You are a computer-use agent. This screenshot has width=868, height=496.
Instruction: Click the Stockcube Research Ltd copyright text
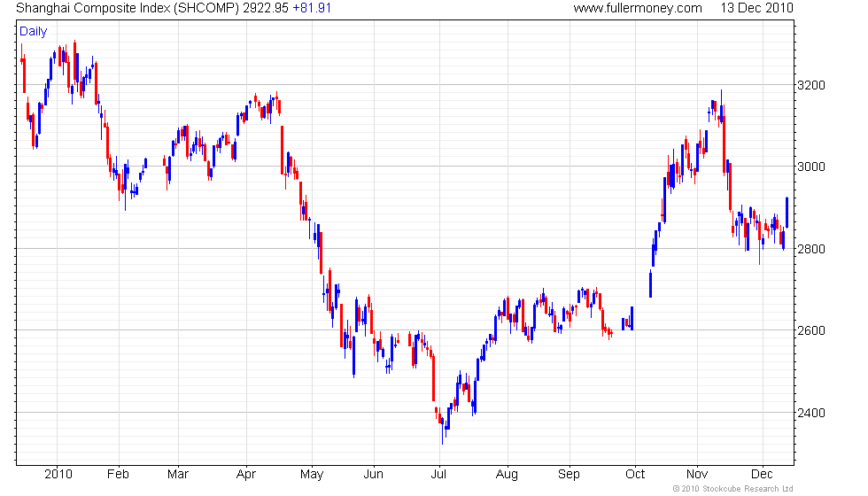coord(732,489)
